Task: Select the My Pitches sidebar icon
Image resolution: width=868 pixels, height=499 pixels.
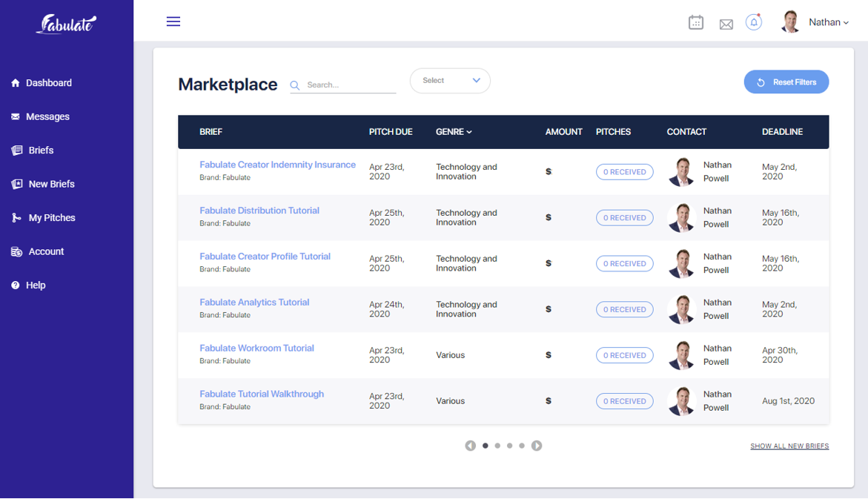Action: [x=14, y=217]
